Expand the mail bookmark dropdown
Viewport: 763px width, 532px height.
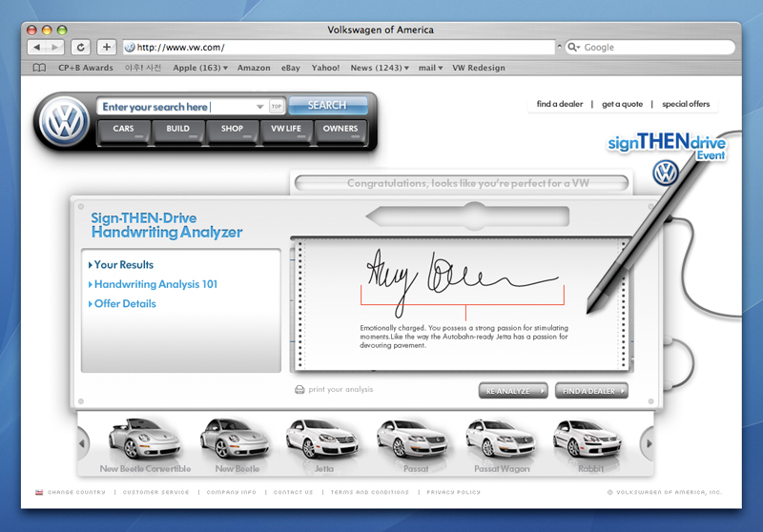click(431, 68)
